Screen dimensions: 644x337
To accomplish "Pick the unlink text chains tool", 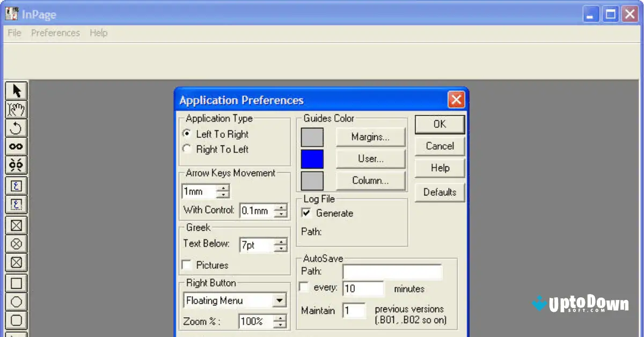I will (16, 165).
